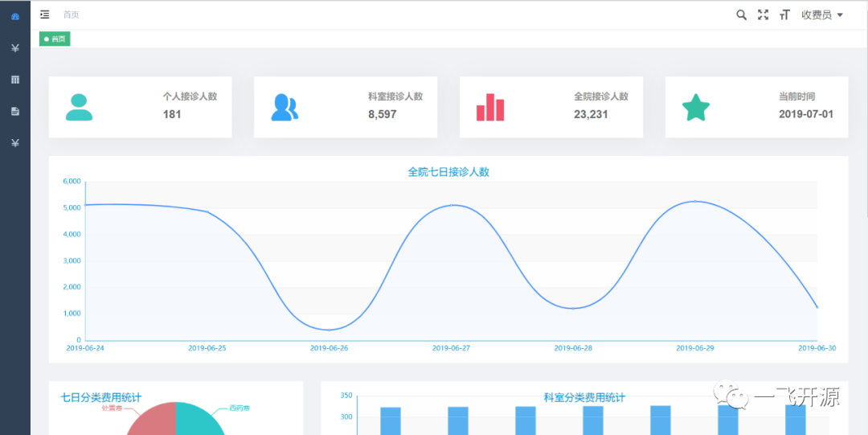Click the 全院接诊人数 value 23,231
The image size is (868, 435).
click(x=590, y=114)
